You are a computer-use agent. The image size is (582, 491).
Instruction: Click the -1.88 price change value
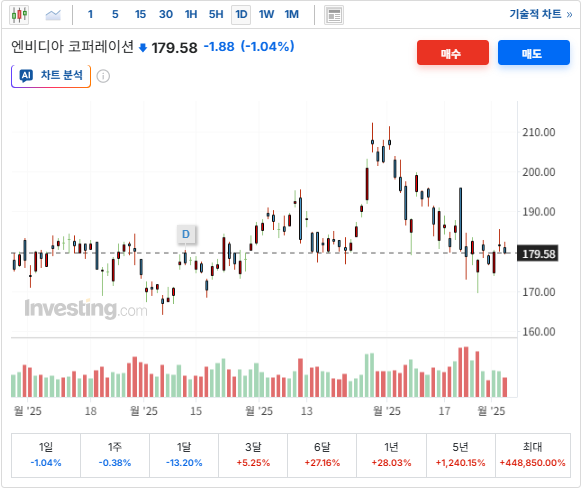[x=219, y=47]
